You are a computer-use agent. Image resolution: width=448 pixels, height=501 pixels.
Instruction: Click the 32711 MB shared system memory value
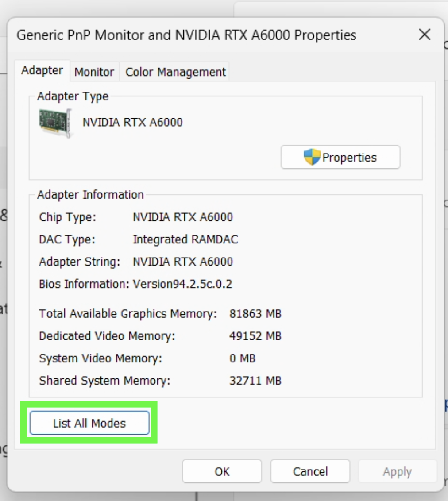click(x=255, y=381)
